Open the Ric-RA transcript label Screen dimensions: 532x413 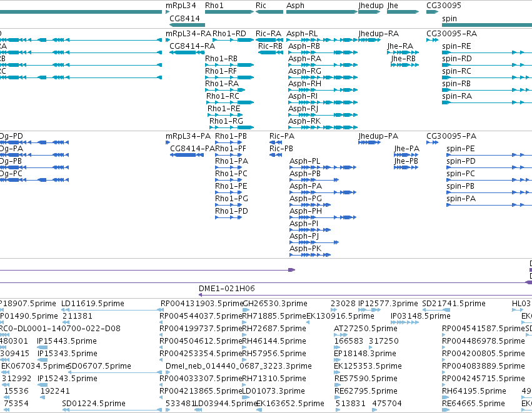(268, 34)
